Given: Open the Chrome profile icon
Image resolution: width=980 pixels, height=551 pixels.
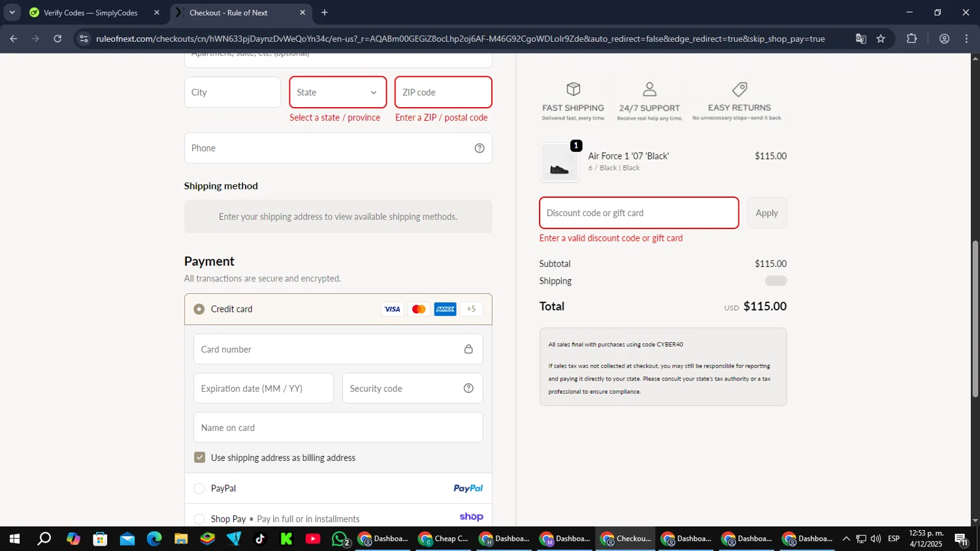Looking at the screenshot, I should pos(944,39).
